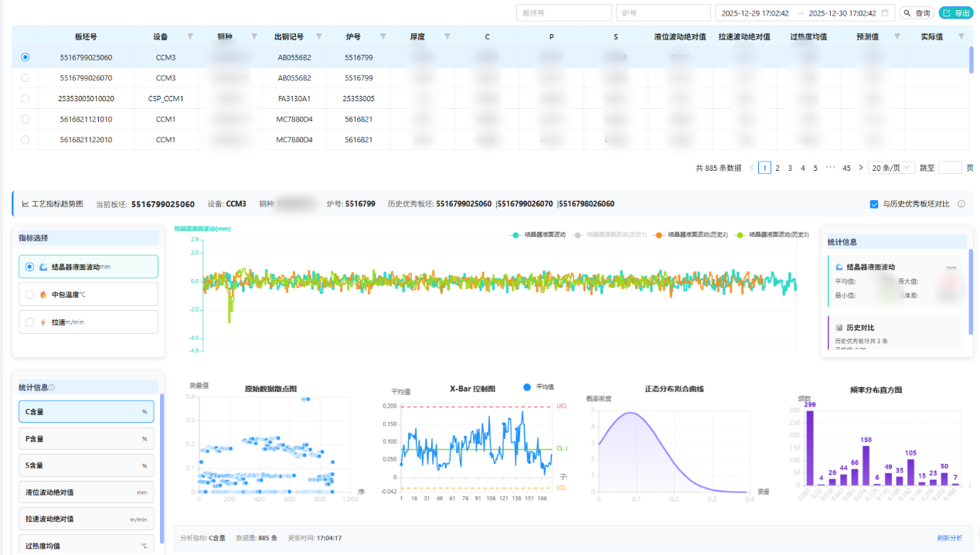Open the 20条/页 page size dropdown
The width and height of the screenshot is (980, 555).
[x=891, y=168]
